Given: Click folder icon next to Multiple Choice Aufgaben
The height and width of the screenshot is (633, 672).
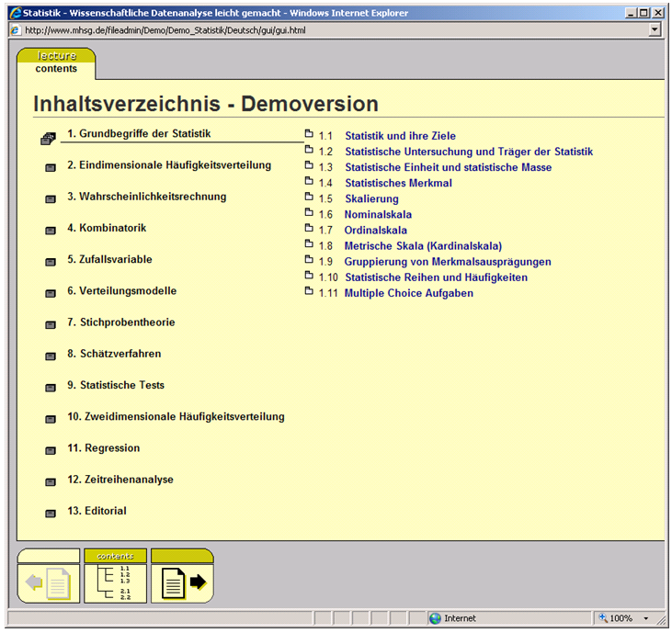Looking at the screenshot, I should coord(309,291).
